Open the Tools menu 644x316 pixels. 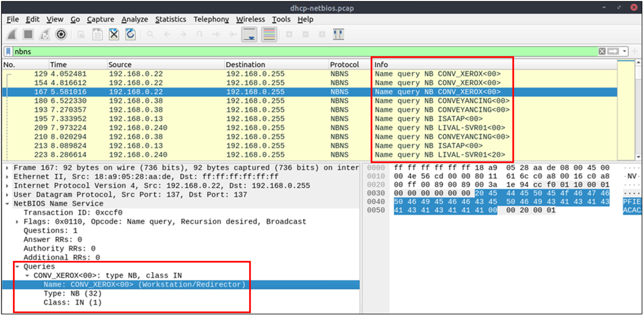pyautogui.click(x=281, y=19)
